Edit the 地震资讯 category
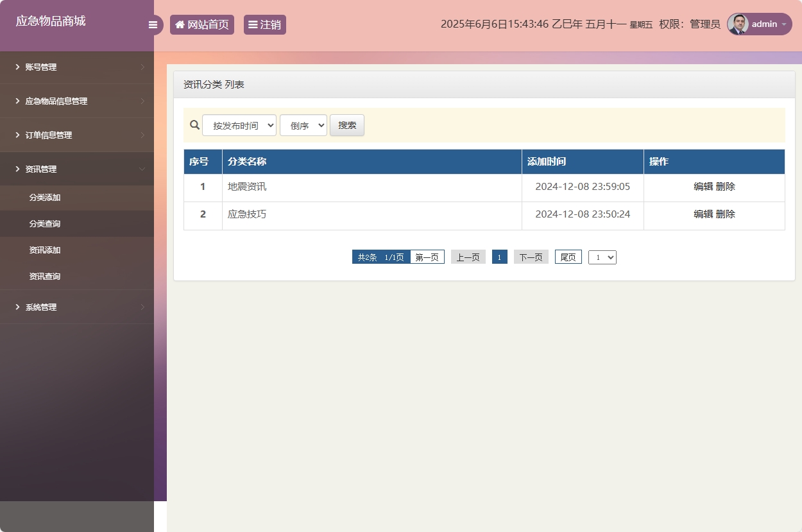The width and height of the screenshot is (802, 532). pyautogui.click(x=703, y=187)
